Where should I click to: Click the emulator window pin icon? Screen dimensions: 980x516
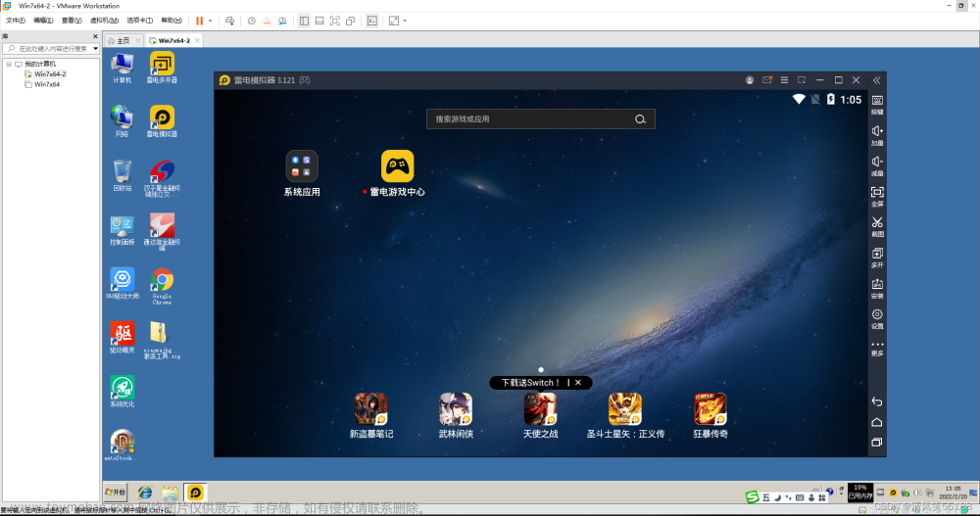tap(802, 80)
